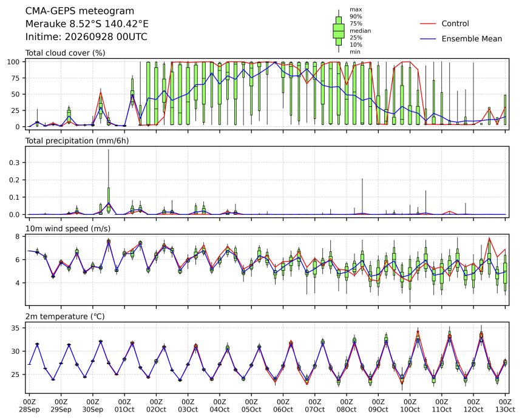Click the Merauke location coordinates text
The height and width of the screenshot is (420, 522).
click(87, 24)
